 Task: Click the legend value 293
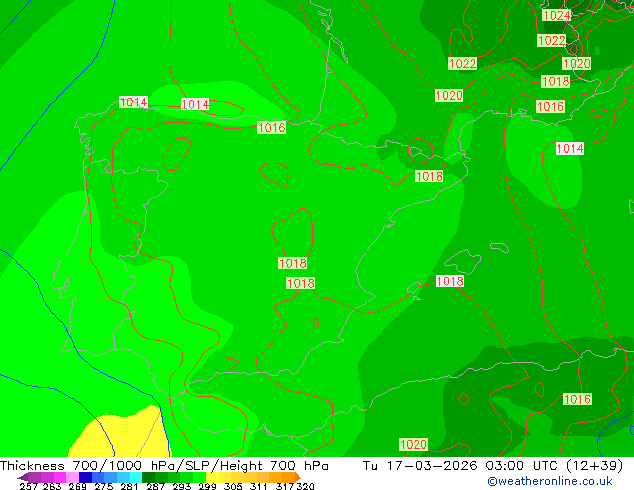point(182,486)
